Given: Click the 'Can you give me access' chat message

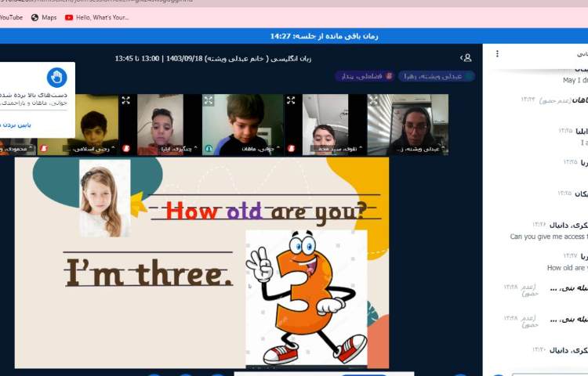Looking at the screenshot, I should pos(548,237).
